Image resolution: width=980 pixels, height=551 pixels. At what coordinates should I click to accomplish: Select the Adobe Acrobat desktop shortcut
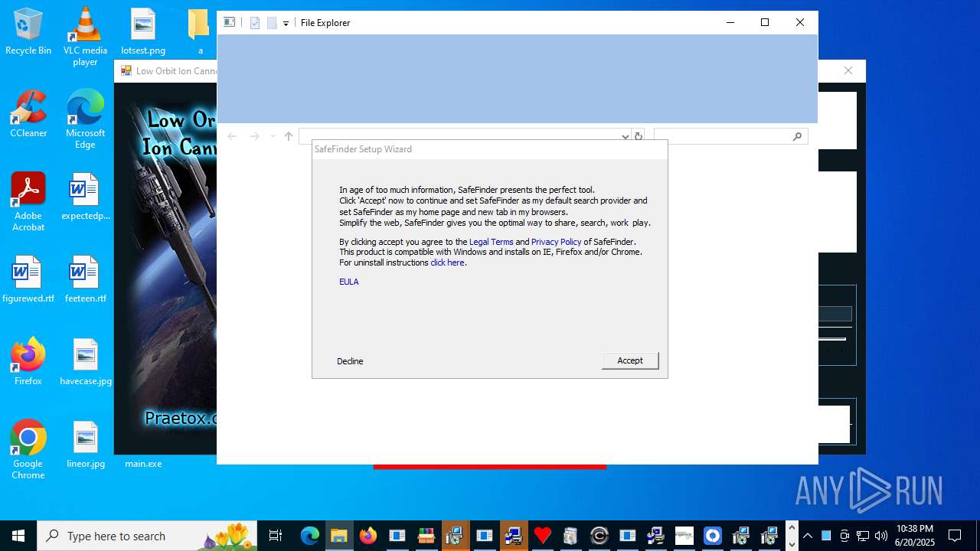pyautogui.click(x=28, y=202)
